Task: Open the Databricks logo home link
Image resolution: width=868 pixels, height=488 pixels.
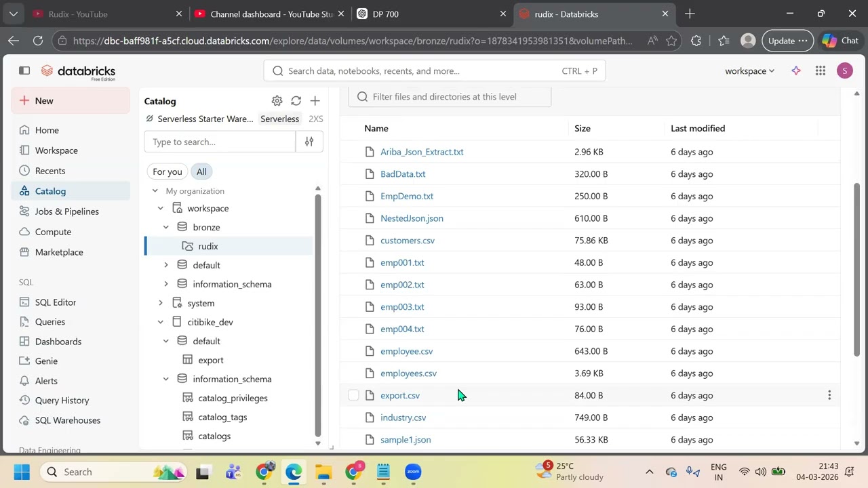Action: [78, 72]
